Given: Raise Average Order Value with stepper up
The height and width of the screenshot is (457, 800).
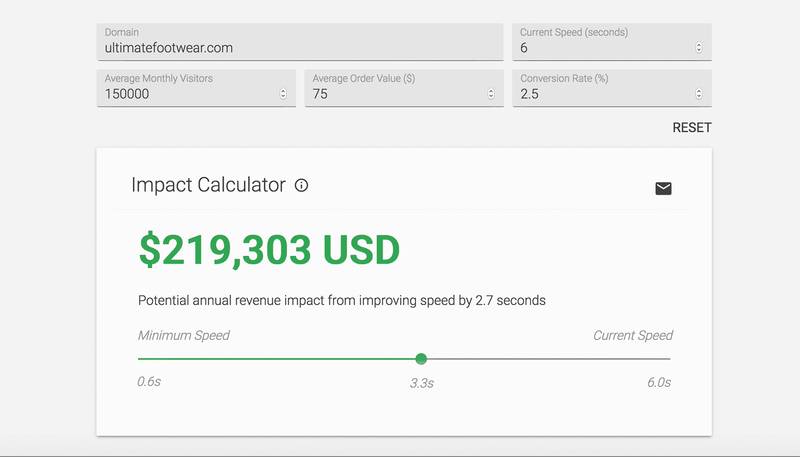Looking at the screenshot, I should click(x=490, y=91).
